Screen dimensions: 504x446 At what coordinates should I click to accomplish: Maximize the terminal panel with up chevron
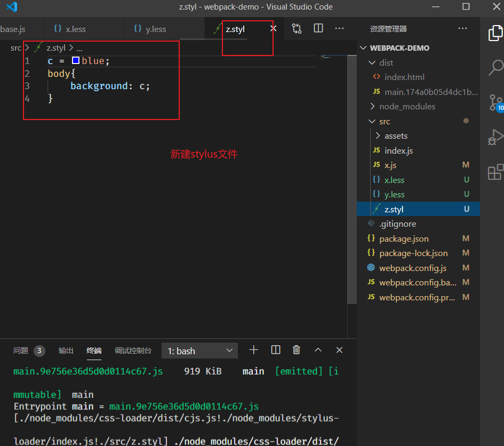(318, 350)
